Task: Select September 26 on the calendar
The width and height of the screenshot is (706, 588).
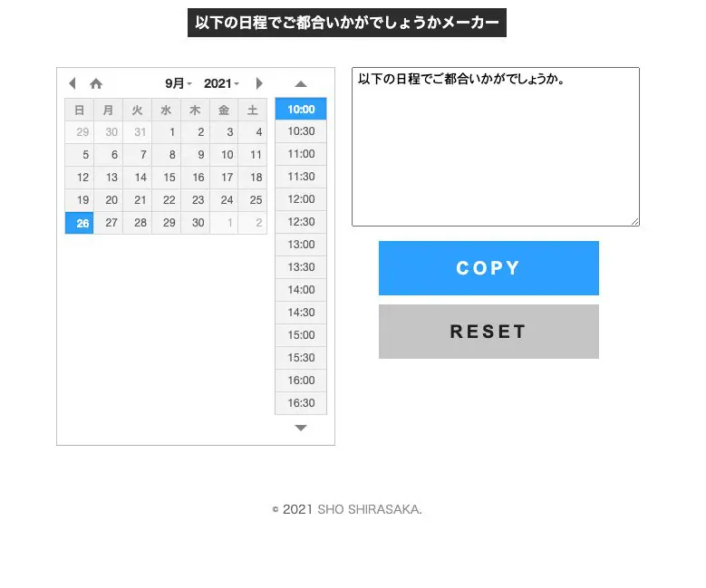Action: tap(80, 224)
